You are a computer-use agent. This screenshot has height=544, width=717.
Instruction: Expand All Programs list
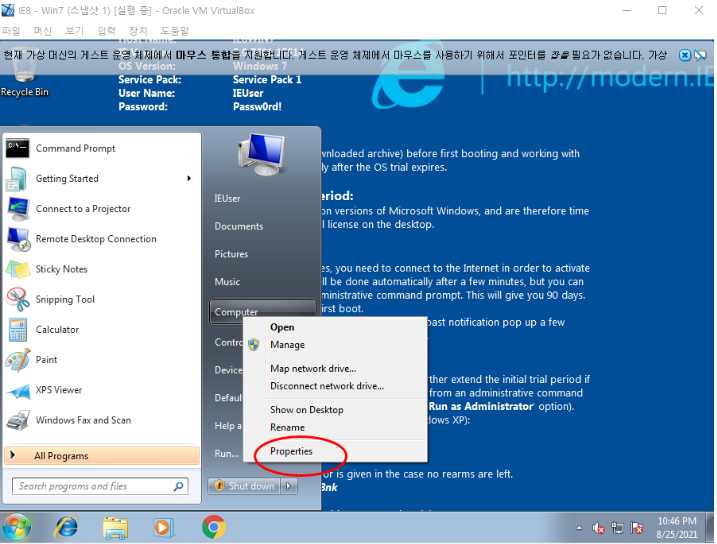tap(102, 456)
